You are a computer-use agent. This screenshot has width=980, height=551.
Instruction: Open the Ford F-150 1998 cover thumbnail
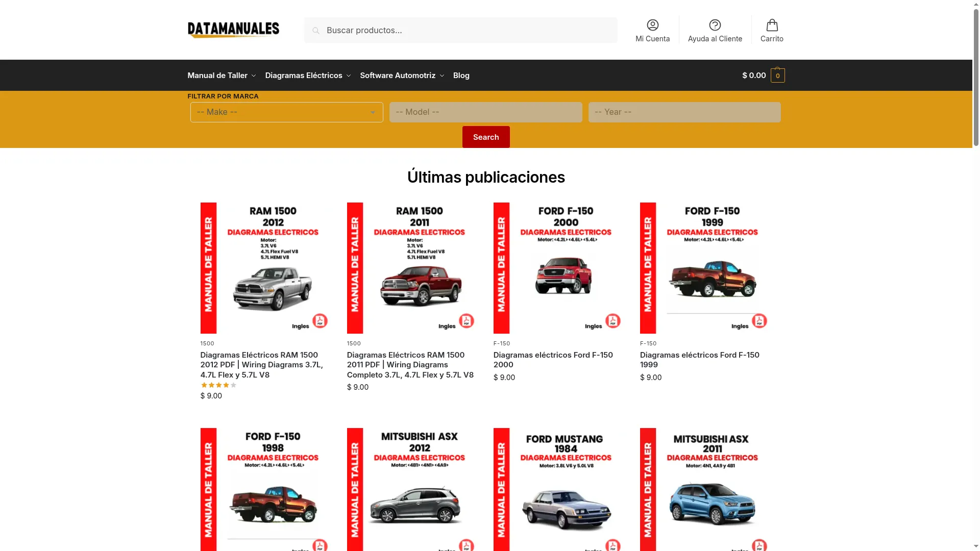266,489
